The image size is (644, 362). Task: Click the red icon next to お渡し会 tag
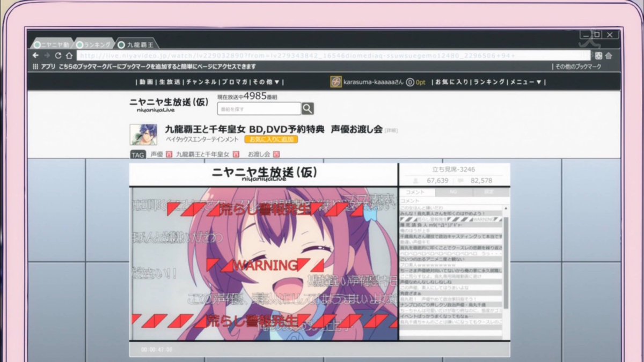tap(276, 154)
